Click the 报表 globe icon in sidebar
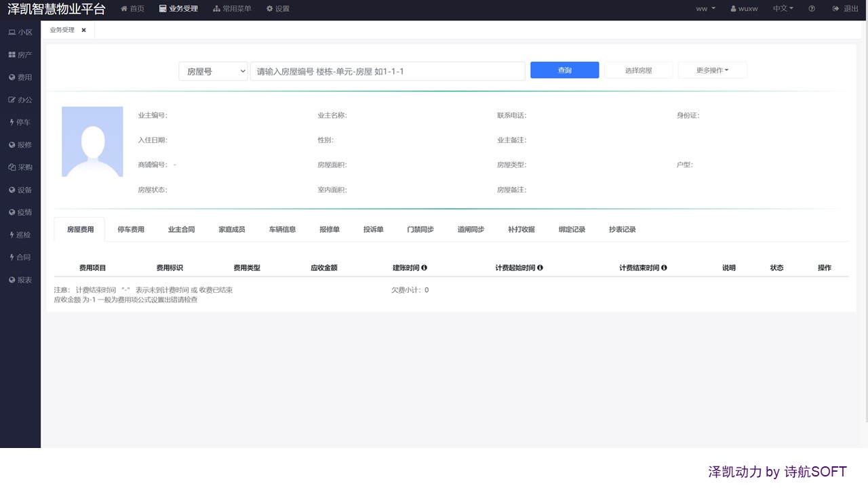The image size is (868, 488). point(12,280)
